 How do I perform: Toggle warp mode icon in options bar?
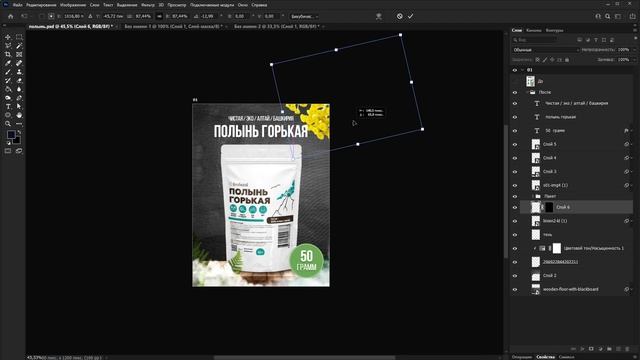379,16
